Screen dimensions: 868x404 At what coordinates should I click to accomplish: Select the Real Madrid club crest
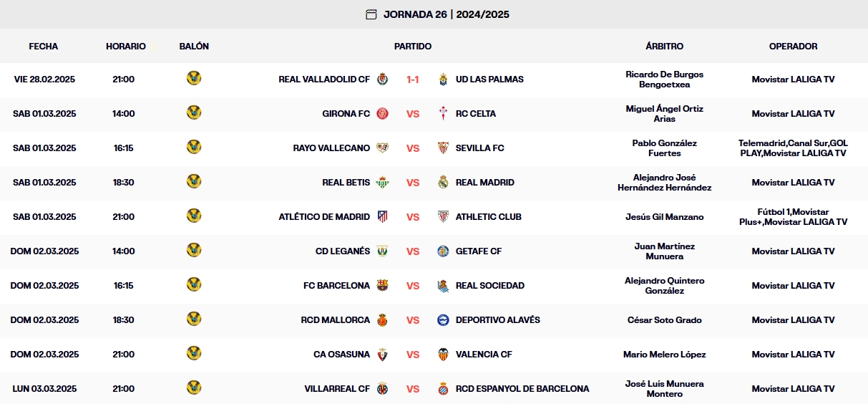click(x=443, y=183)
